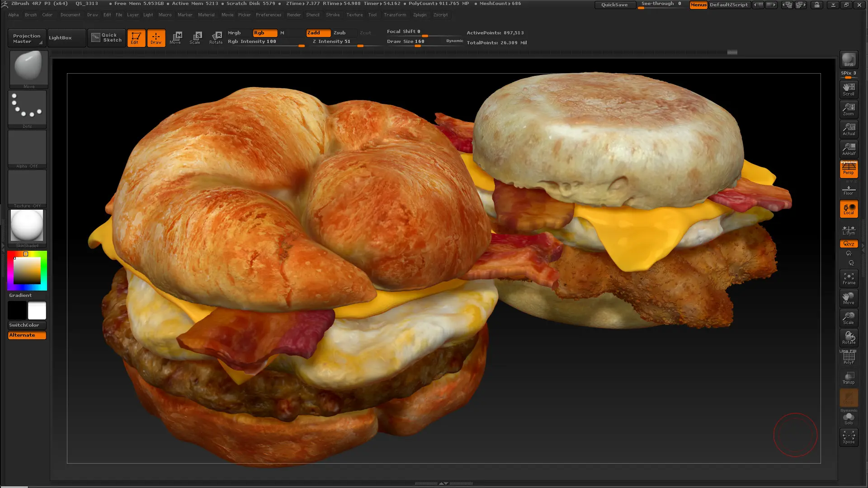
Task: Render with the BPR button
Action: pos(849,60)
